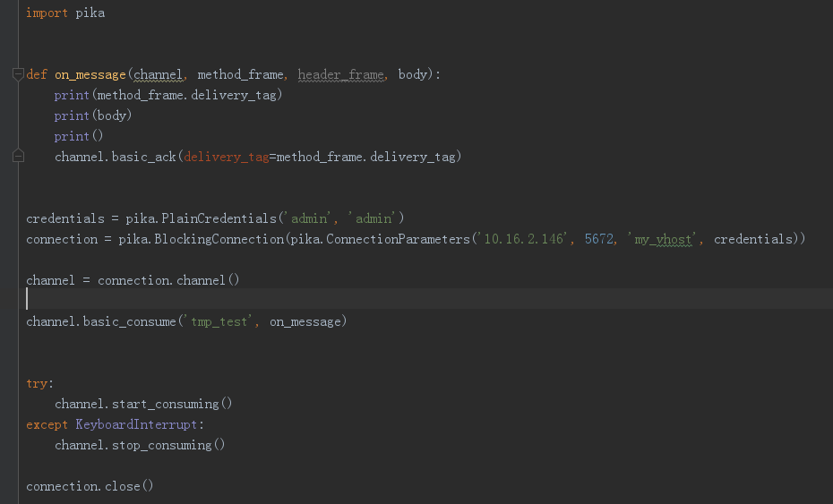Click the greyed 'header_frame' parameter
Image resolution: width=833 pixels, height=504 pixels.
pos(340,75)
